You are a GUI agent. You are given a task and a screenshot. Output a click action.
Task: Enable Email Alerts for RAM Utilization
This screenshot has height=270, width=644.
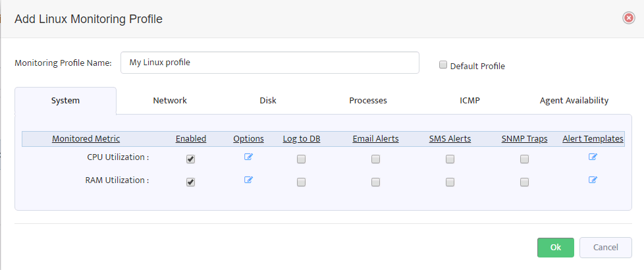click(x=375, y=182)
